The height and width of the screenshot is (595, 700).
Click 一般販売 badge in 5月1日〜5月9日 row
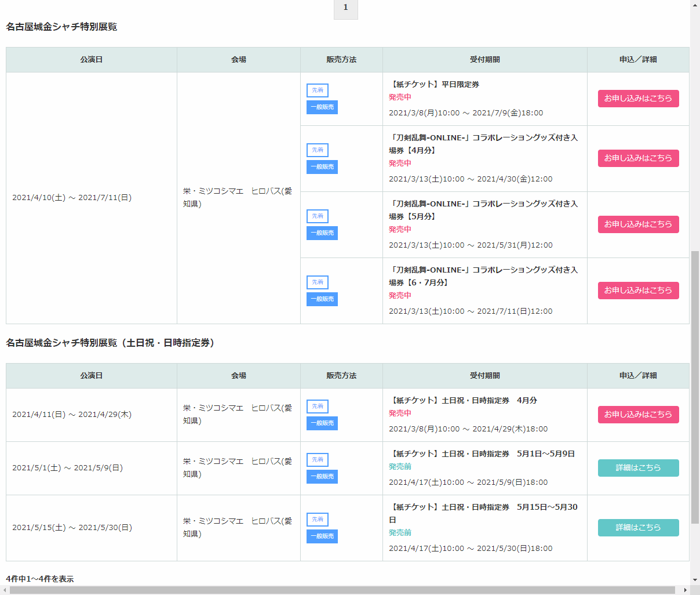[x=322, y=477]
